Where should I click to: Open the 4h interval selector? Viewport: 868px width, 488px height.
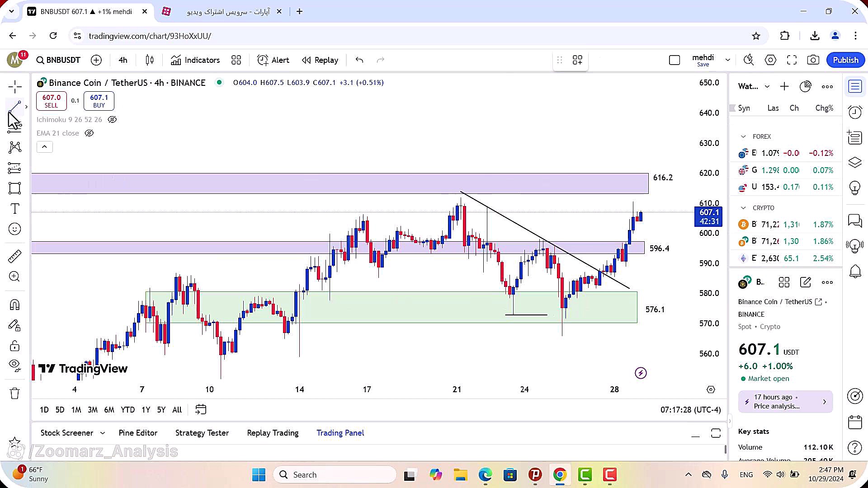[x=123, y=60]
